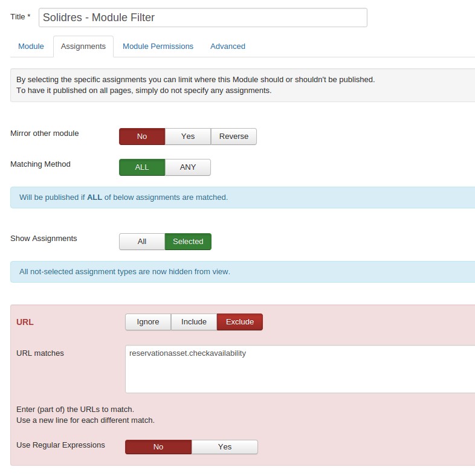Enable Use Regular Expressions with Yes
The height and width of the screenshot is (476, 475).
click(225, 447)
